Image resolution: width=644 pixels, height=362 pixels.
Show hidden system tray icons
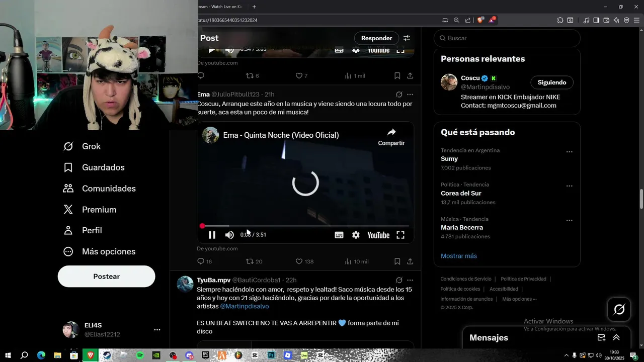[567, 355]
